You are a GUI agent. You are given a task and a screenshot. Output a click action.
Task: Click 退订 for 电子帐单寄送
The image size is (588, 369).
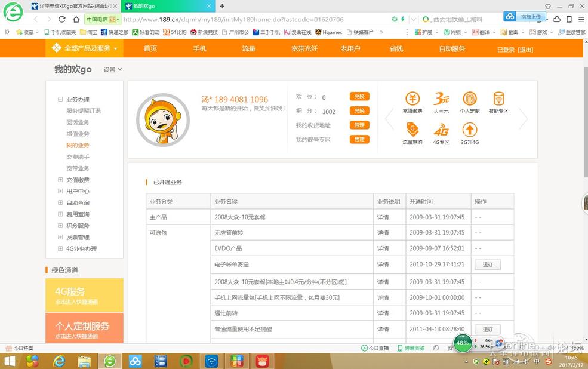coord(488,265)
